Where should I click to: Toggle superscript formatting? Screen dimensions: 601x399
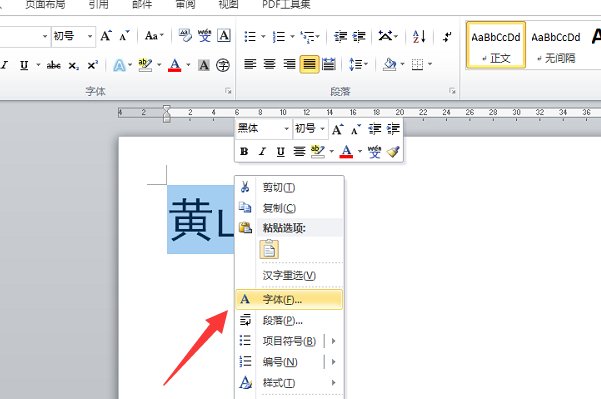point(92,65)
